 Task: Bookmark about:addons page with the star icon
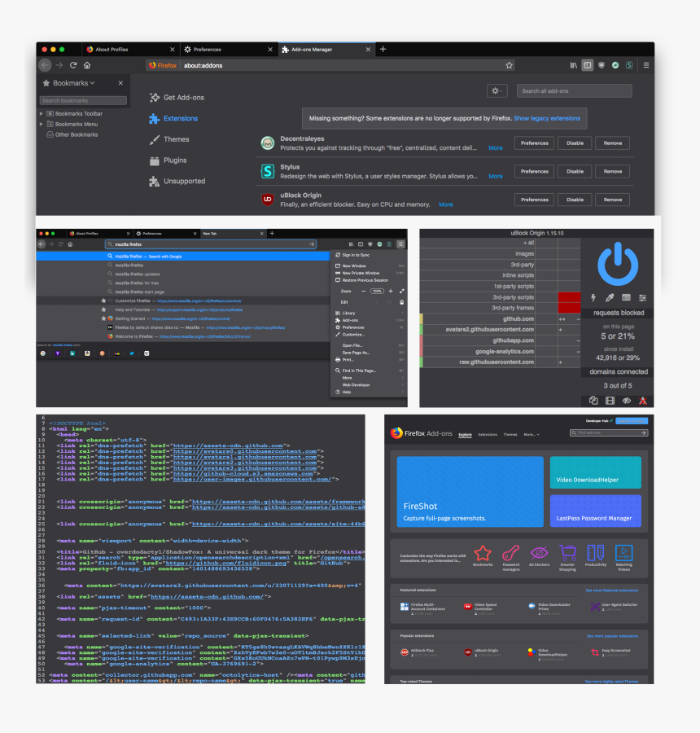(x=510, y=65)
